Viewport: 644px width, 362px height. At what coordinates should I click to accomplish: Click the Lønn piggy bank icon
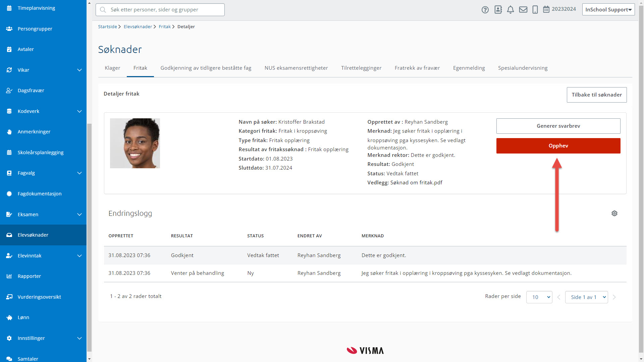tap(9, 317)
